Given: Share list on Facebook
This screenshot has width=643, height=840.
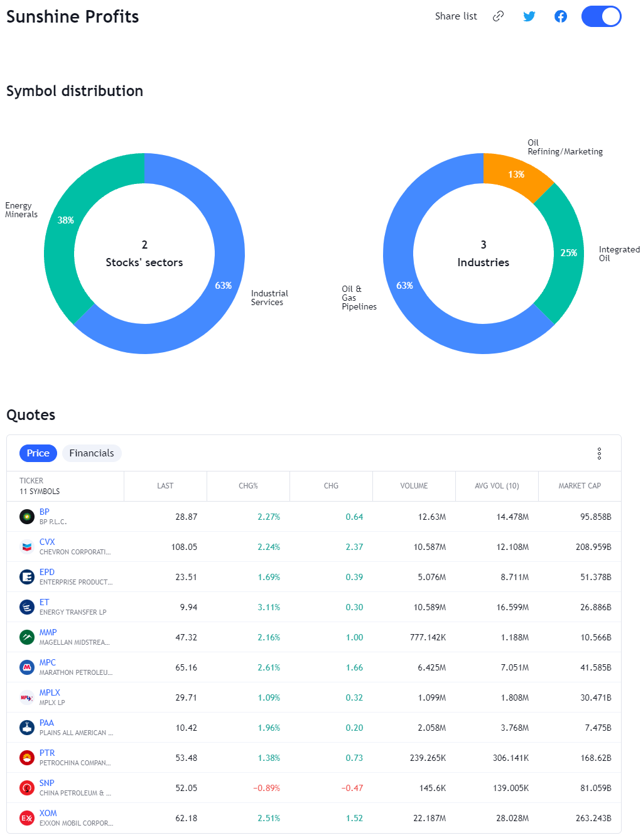Looking at the screenshot, I should tap(561, 16).
